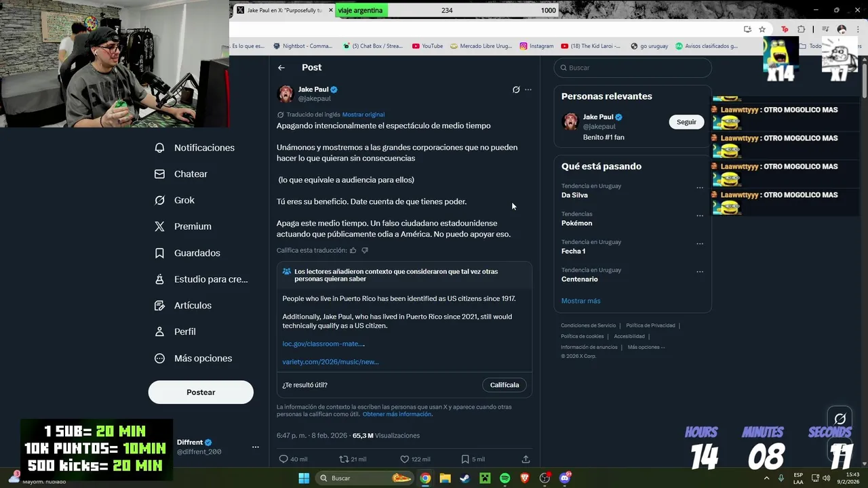Expand Más opciones in sidebar
868x488 pixels.
tap(193, 359)
